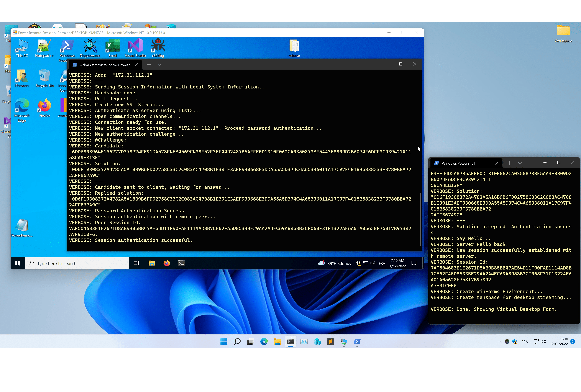This screenshot has width=581, height=392.
Task: Click 'Server Hello back.' output line
Action: point(469,244)
